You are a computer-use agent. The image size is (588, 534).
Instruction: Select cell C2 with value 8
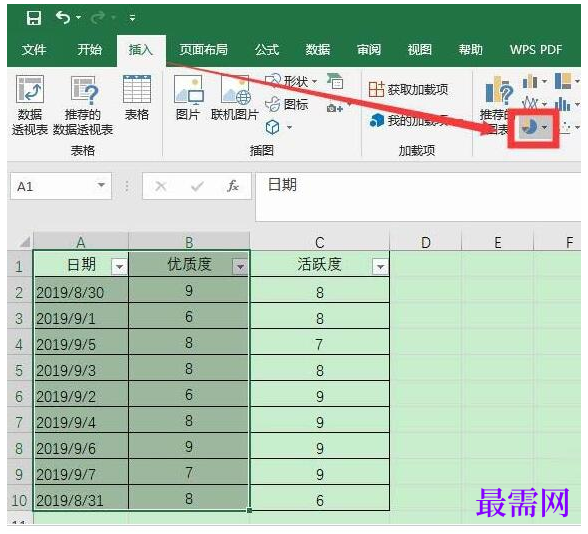point(320,292)
